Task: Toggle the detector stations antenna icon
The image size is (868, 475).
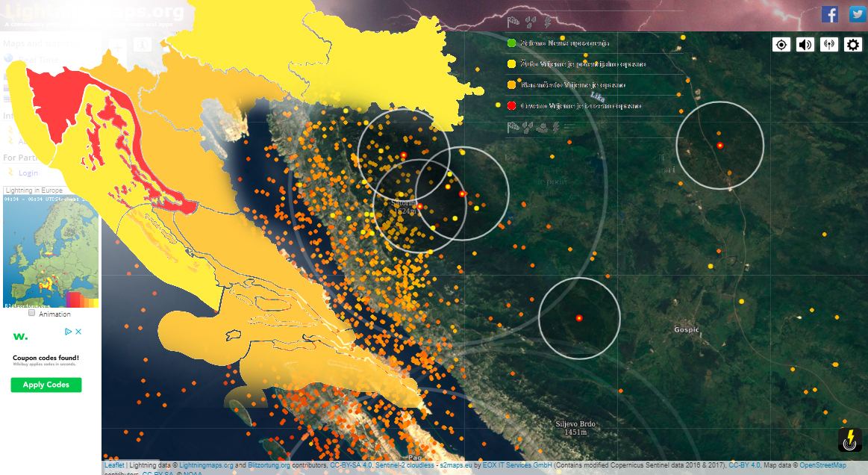Action: click(x=828, y=45)
